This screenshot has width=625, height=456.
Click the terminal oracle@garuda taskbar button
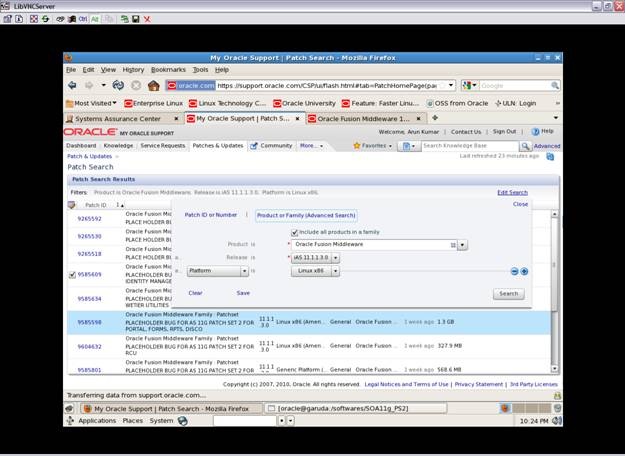356,409
